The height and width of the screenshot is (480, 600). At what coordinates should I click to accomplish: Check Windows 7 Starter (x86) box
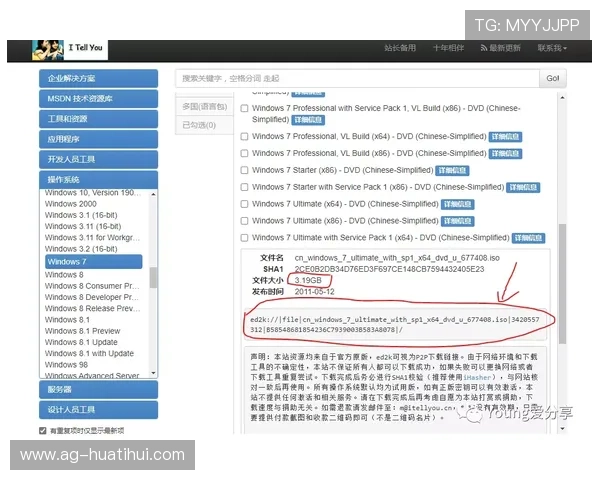(x=244, y=170)
